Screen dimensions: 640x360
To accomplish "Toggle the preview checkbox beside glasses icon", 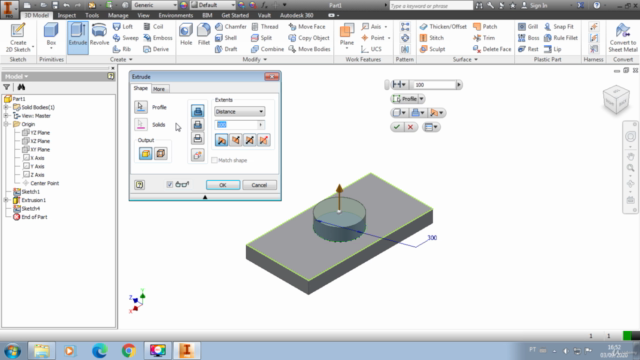I will 169,185.
